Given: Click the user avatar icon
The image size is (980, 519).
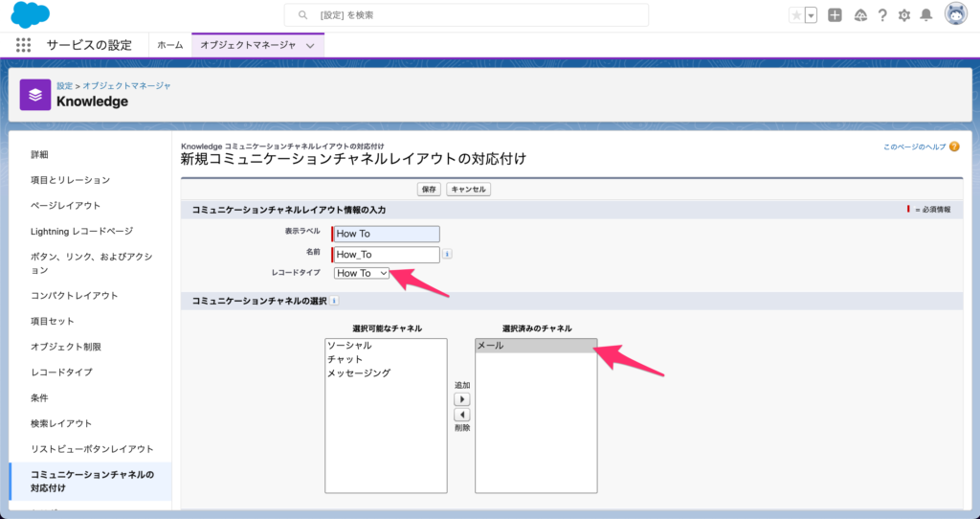Looking at the screenshot, I should (x=956, y=14).
